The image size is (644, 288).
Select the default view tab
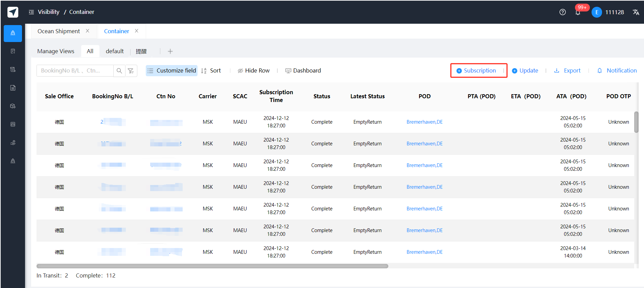tap(115, 51)
